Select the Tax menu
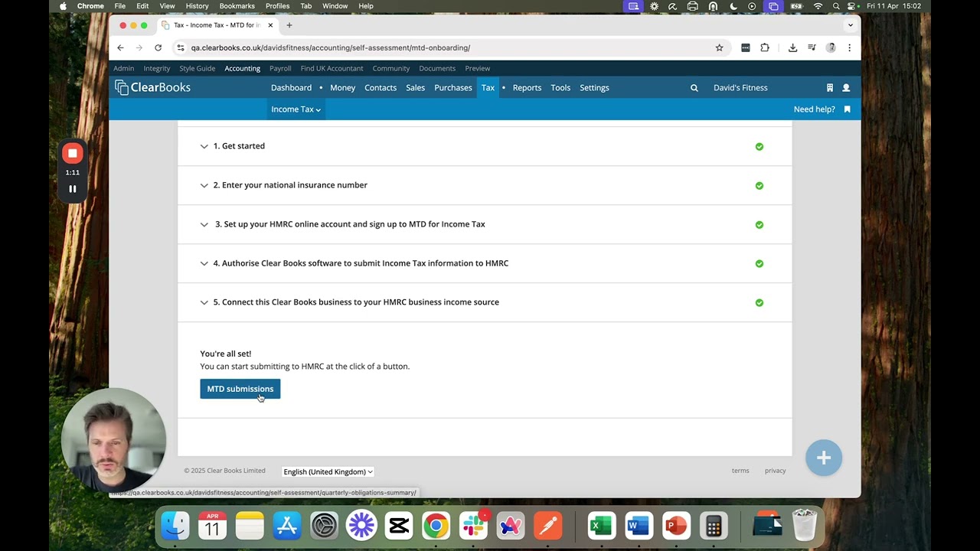Viewport: 980px width, 551px height. 488,88
